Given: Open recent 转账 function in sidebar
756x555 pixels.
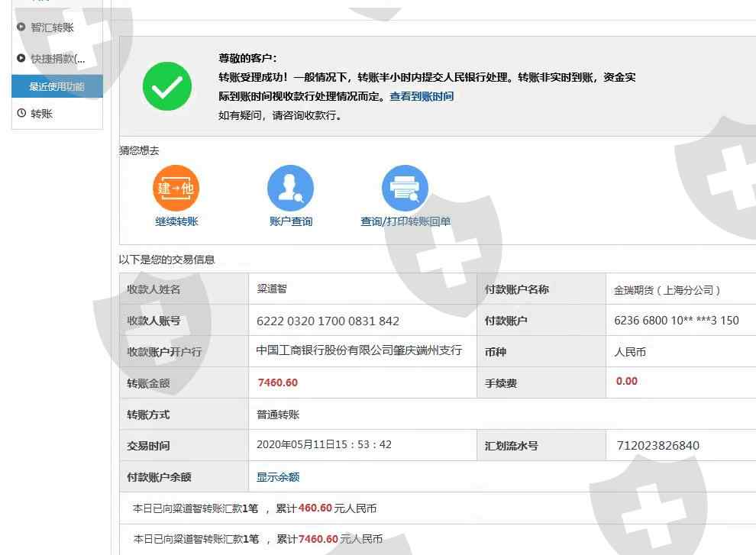Looking at the screenshot, I should pyautogui.click(x=41, y=114).
